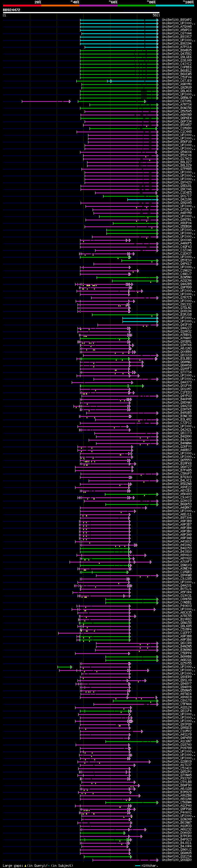Choose hit label UniRef100_Q96VJ2

177,850
